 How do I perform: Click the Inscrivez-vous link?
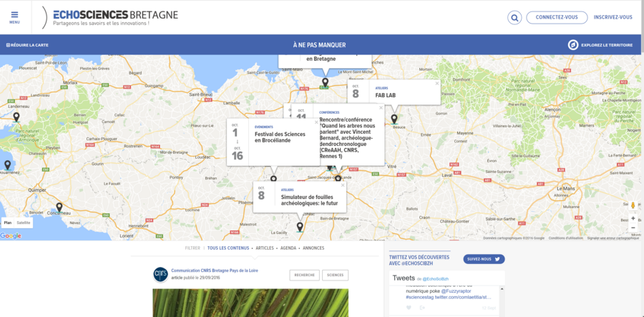click(613, 18)
